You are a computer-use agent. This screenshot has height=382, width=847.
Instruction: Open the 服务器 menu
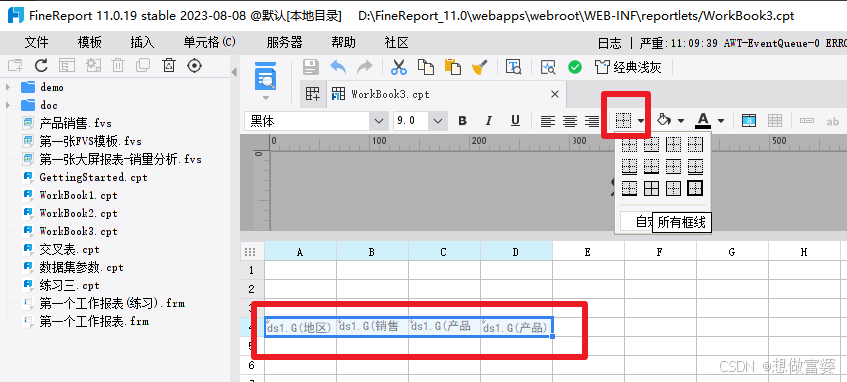pos(285,43)
